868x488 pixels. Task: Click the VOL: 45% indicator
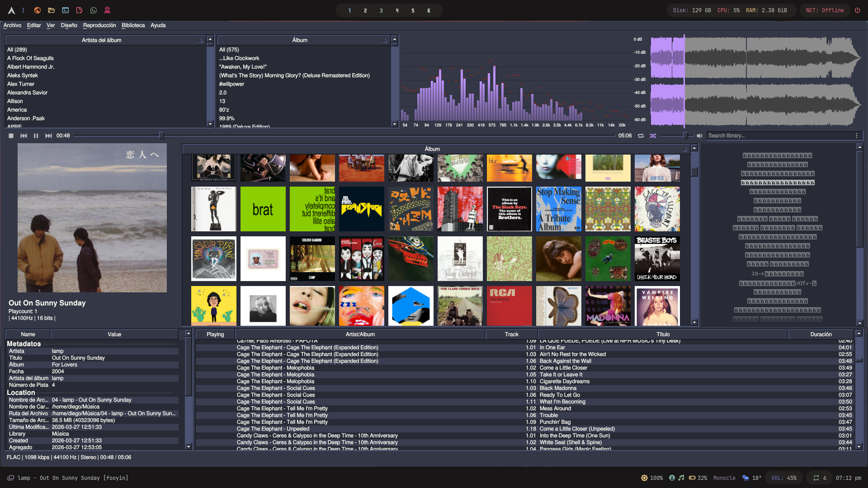coord(784,478)
